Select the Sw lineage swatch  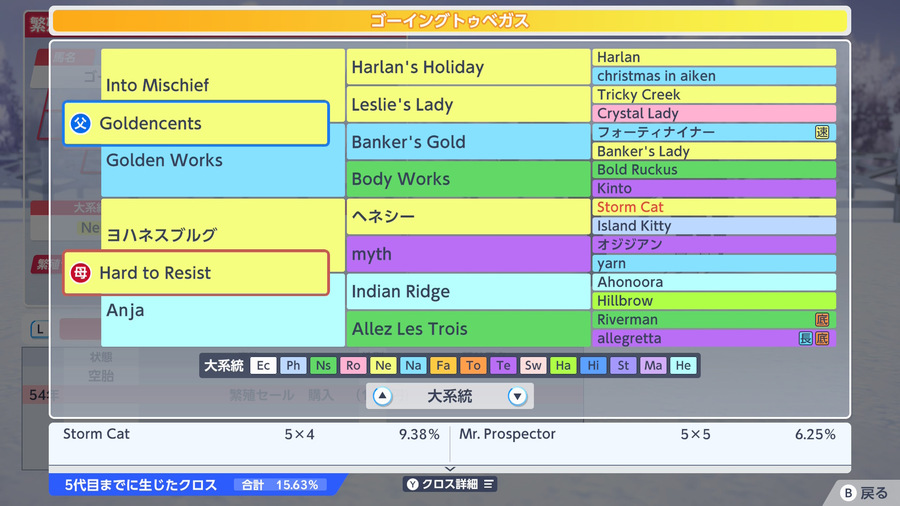pyautogui.click(x=533, y=365)
